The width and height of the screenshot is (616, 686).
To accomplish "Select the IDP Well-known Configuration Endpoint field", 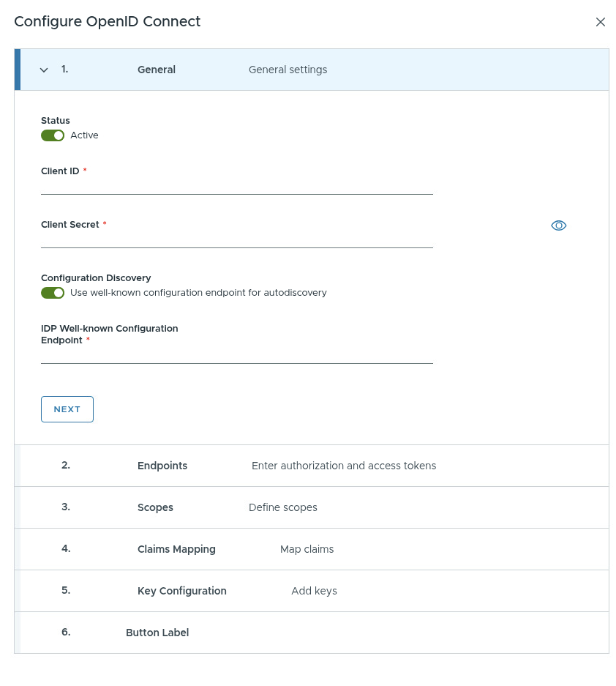I will point(236,355).
